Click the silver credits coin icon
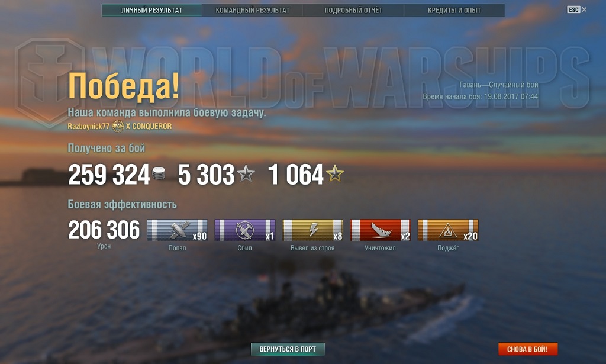The width and height of the screenshot is (606, 364). pyautogui.click(x=159, y=173)
